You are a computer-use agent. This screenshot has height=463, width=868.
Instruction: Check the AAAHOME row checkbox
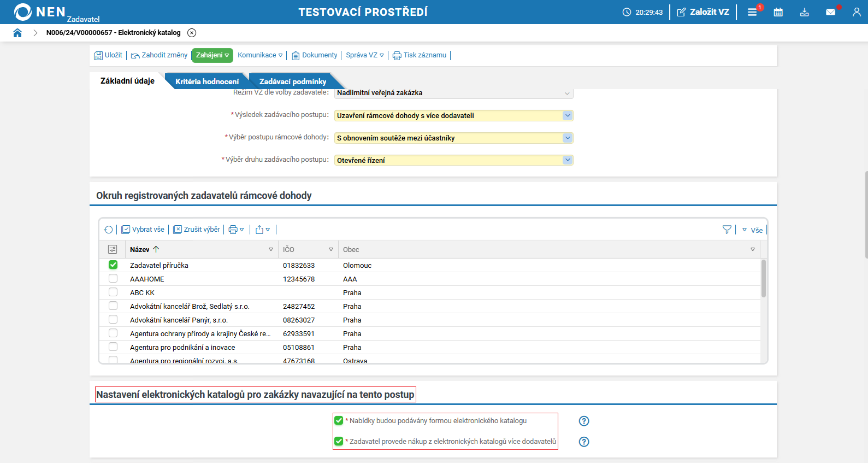(x=113, y=279)
